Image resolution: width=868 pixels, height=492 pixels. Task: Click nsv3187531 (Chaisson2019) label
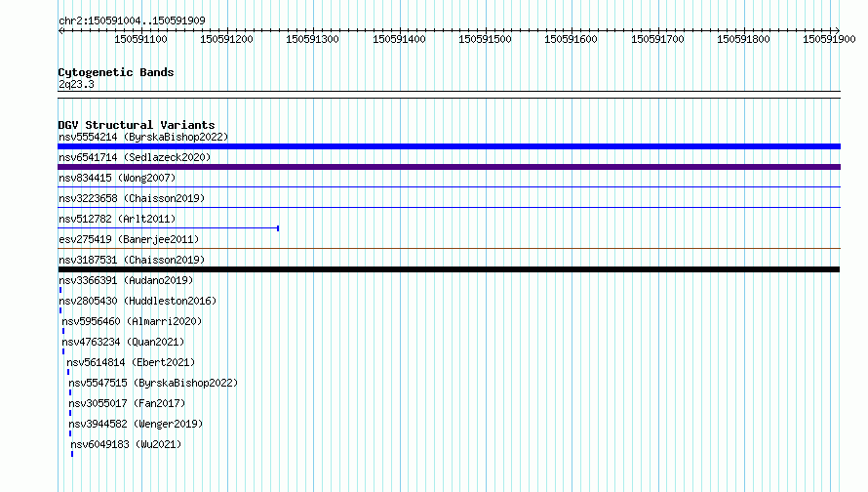tap(132, 260)
